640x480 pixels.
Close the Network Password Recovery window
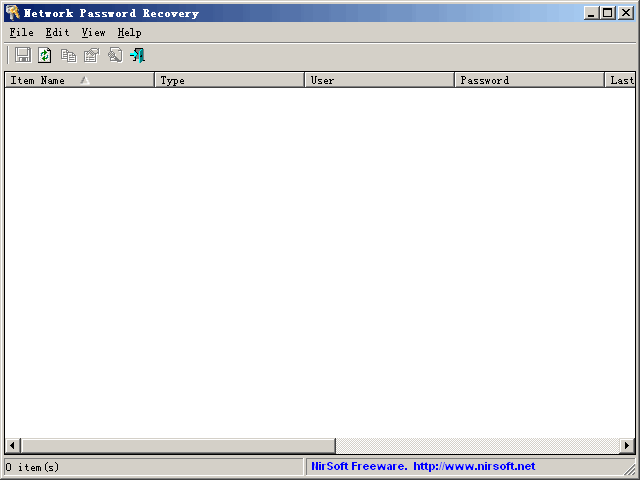tap(626, 13)
